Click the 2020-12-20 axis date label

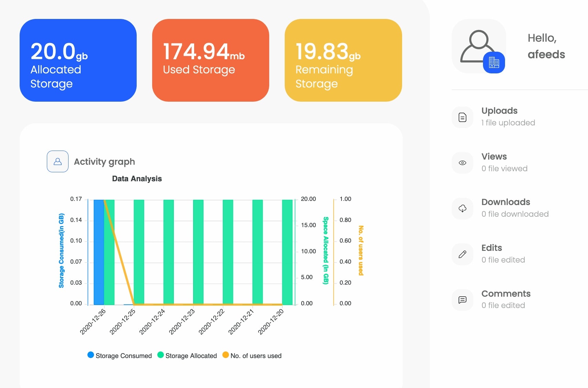click(271, 321)
